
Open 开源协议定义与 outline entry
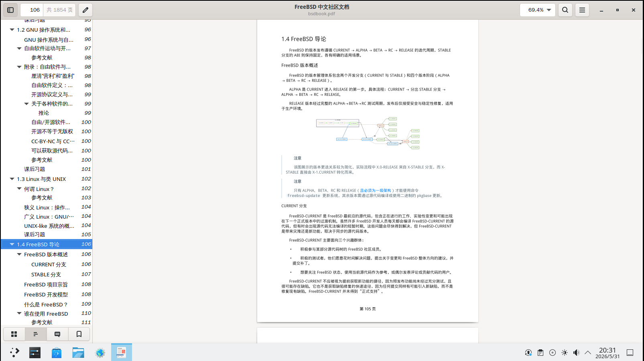click(52, 95)
